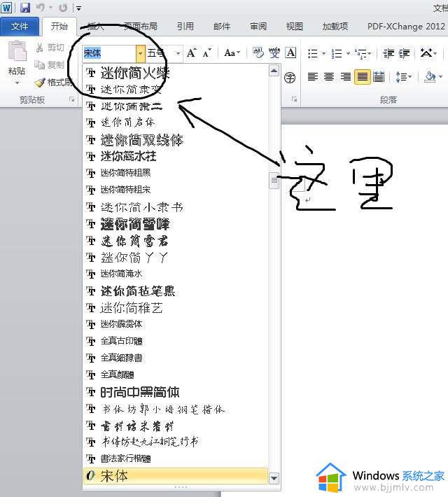Open the Line Spacing menu

[x=403, y=77]
